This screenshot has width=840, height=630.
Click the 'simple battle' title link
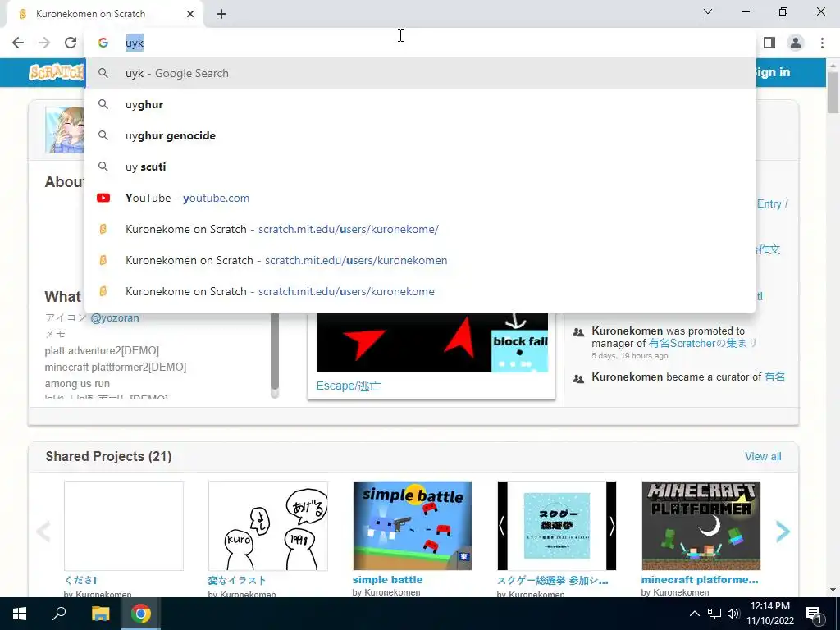coord(387,580)
